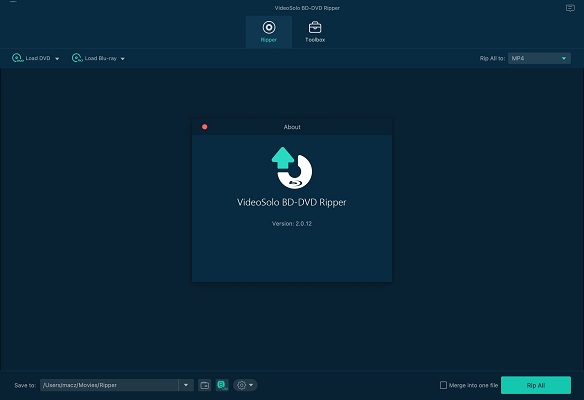Open the Rip All to format dropdown
This screenshot has width=584, height=400.
tap(539, 58)
